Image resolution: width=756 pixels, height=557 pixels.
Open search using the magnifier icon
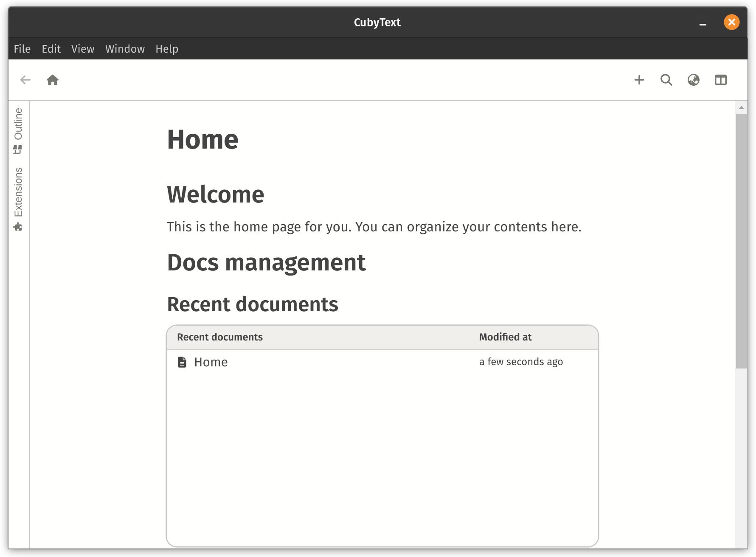coord(666,80)
